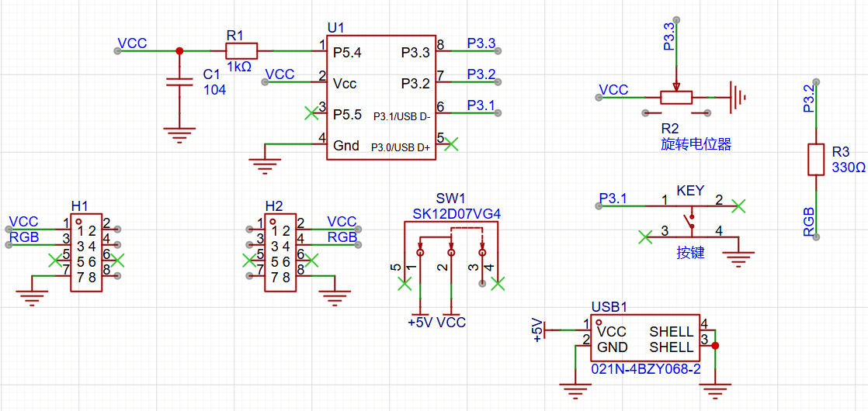Select the VCC net label left of R2

tap(614, 90)
